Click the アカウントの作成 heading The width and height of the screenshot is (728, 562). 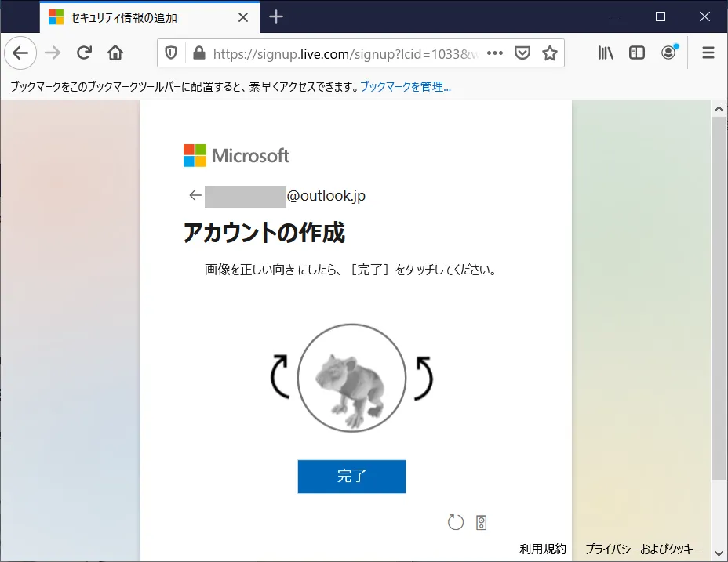pyautogui.click(x=264, y=233)
